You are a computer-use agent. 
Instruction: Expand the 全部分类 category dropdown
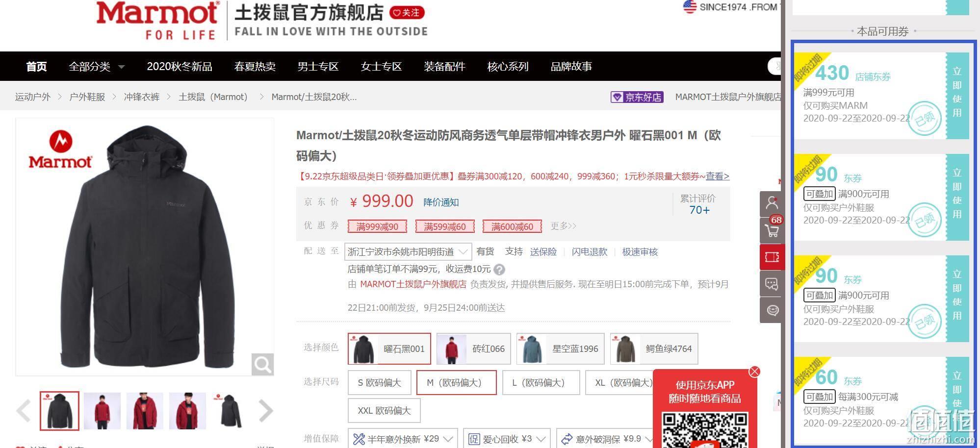click(x=97, y=66)
